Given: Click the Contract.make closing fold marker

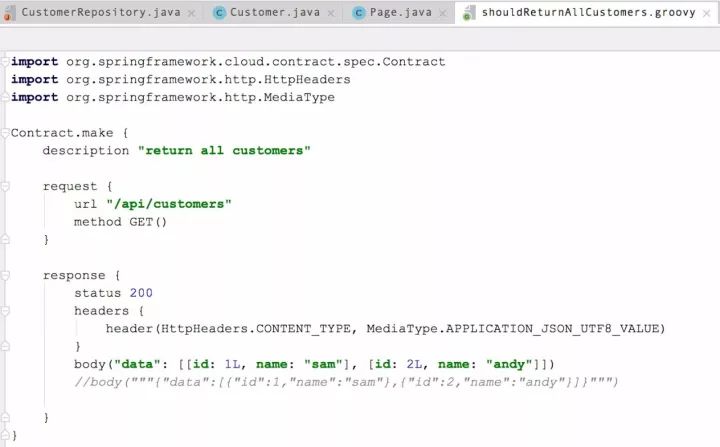Looking at the screenshot, I should [5, 435].
